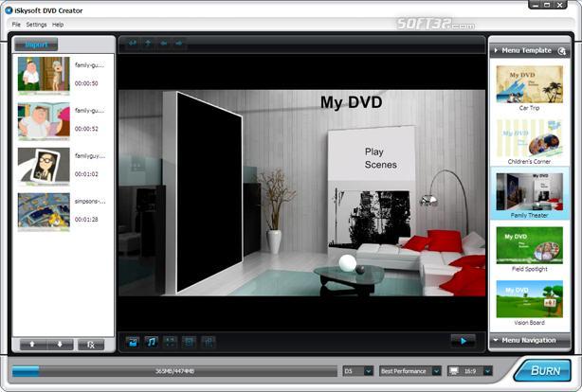
Task: Click the Import button
Action: click(36, 45)
